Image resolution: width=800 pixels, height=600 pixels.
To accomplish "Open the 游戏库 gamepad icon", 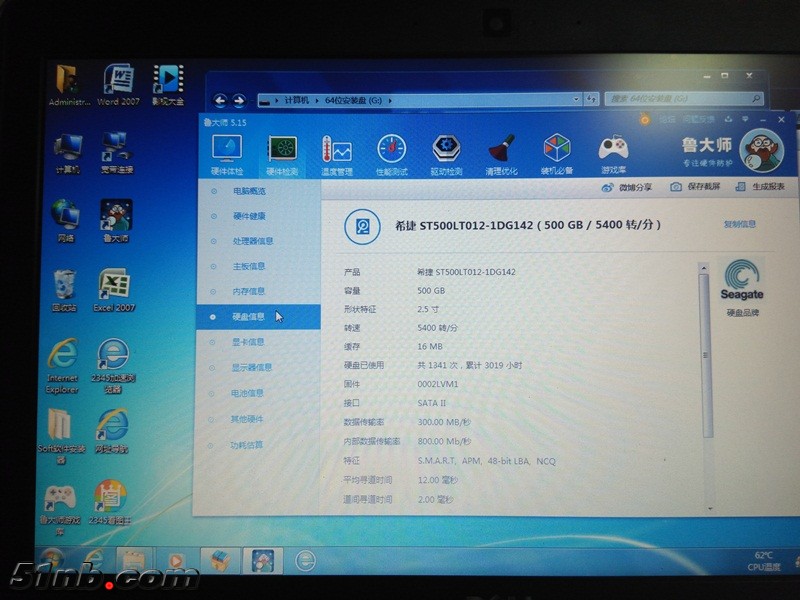I will point(613,154).
